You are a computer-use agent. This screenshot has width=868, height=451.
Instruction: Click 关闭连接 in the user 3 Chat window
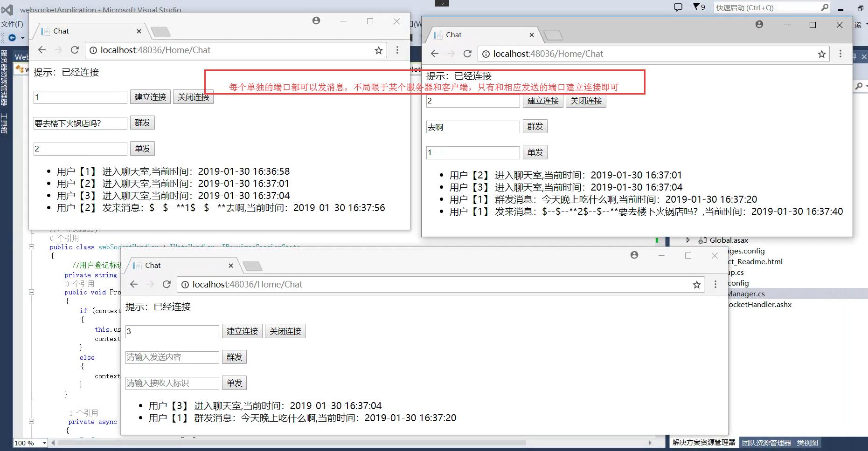tap(285, 331)
